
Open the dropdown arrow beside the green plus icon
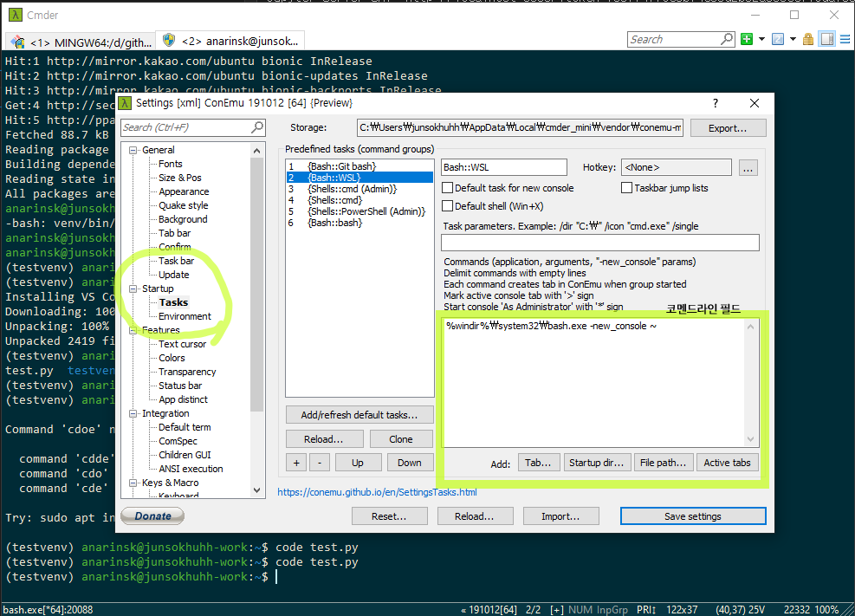(x=761, y=39)
